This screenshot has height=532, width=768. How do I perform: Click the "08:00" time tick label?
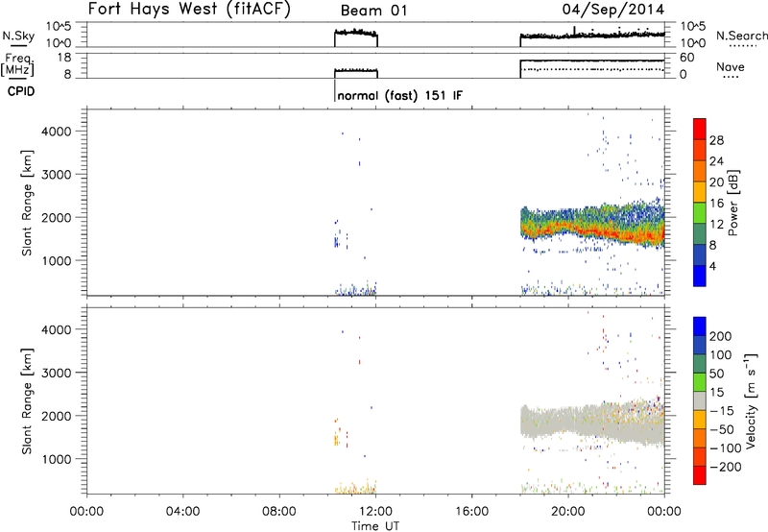coord(279,512)
